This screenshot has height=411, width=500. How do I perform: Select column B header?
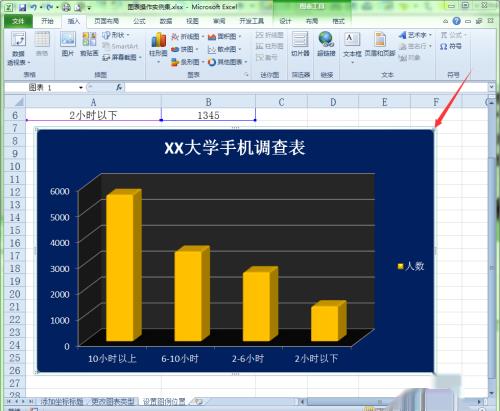(208, 102)
